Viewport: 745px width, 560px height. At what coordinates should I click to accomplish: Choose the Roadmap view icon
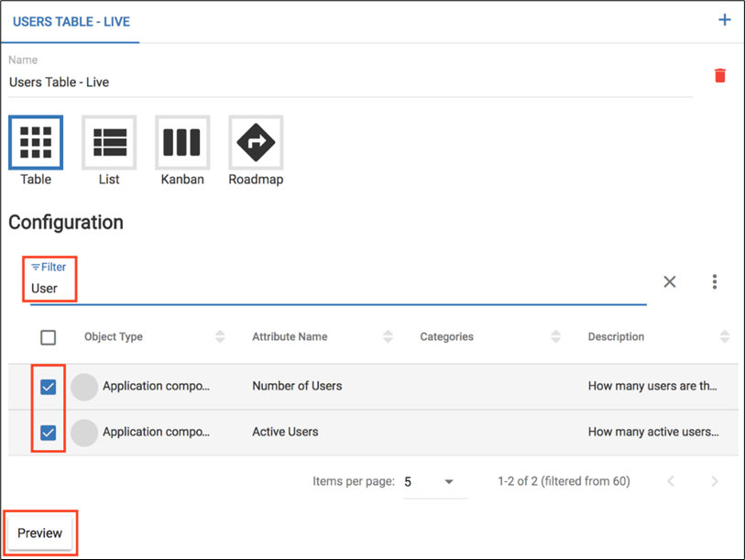(x=255, y=142)
